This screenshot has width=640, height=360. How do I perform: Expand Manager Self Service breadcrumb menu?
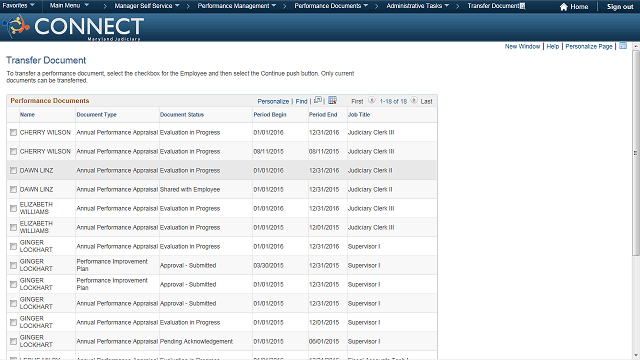pos(147,6)
